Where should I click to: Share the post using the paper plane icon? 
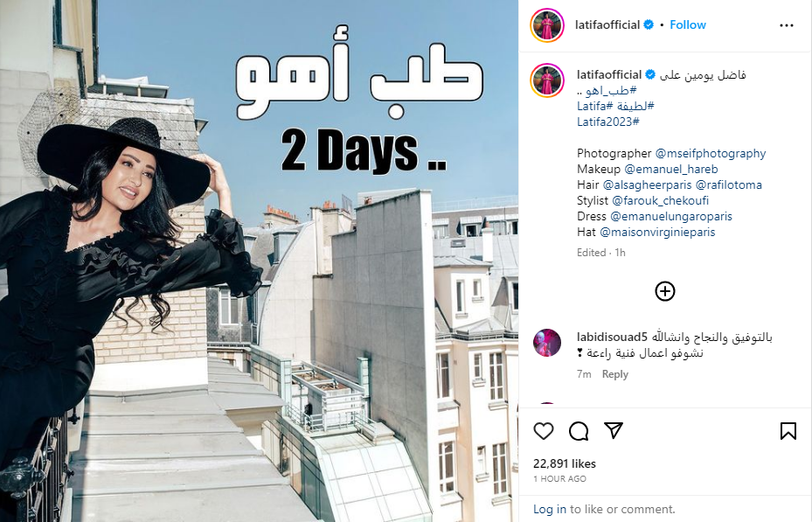(613, 430)
